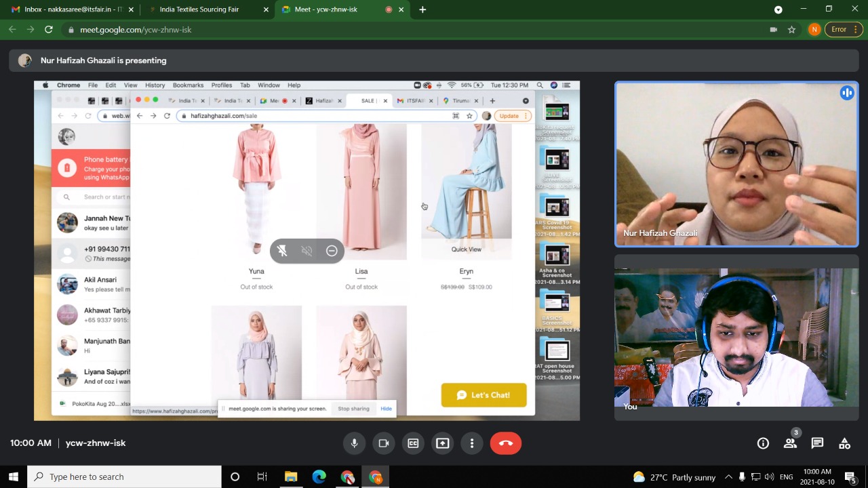Bookmark page with star icon
The height and width of the screenshot is (488, 868).
(x=791, y=30)
